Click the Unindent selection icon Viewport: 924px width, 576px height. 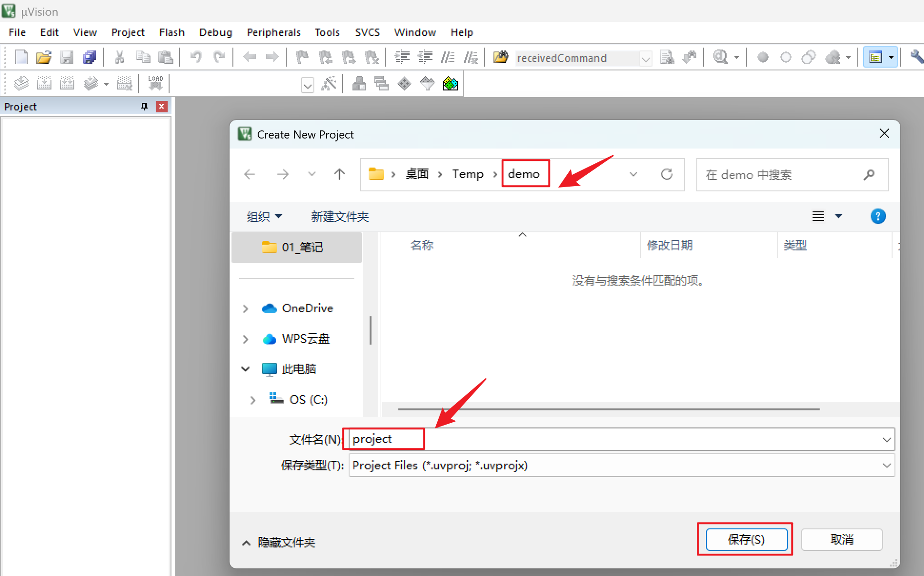[x=425, y=58]
